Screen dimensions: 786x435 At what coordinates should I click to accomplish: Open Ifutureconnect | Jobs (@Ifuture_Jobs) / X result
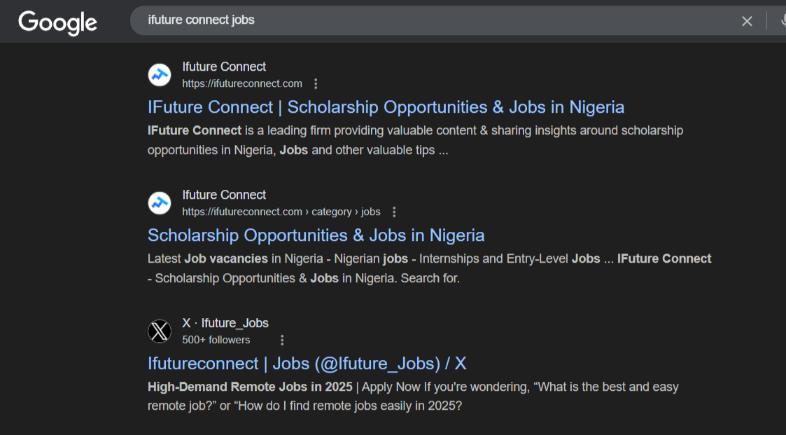click(x=307, y=363)
